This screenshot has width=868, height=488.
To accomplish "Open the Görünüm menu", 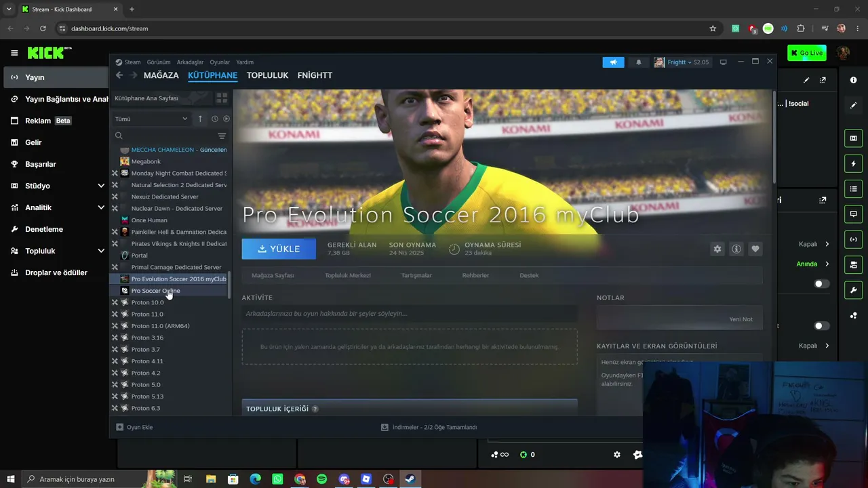I will pyautogui.click(x=159, y=62).
